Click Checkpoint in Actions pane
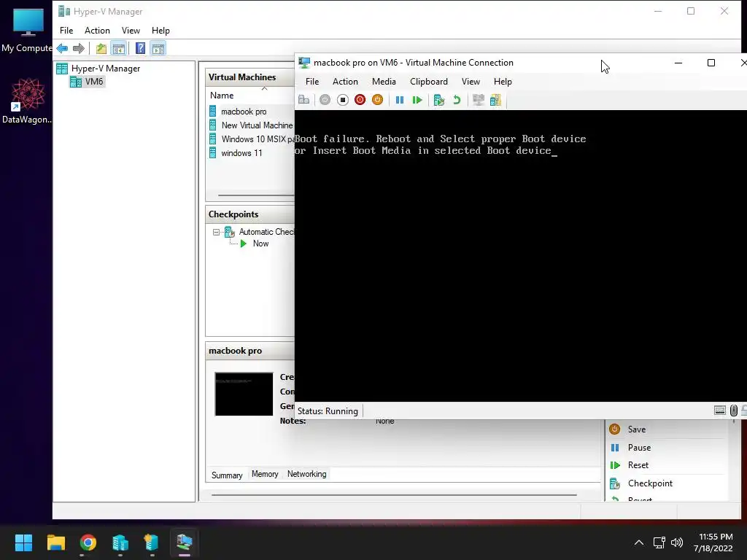Screen dimensions: 747x560 pos(650,483)
